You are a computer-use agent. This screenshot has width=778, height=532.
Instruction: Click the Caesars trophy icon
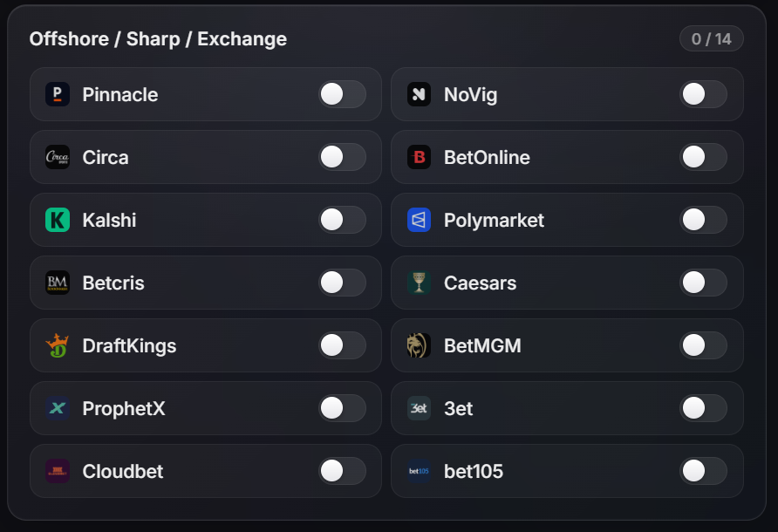click(x=419, y=283)
